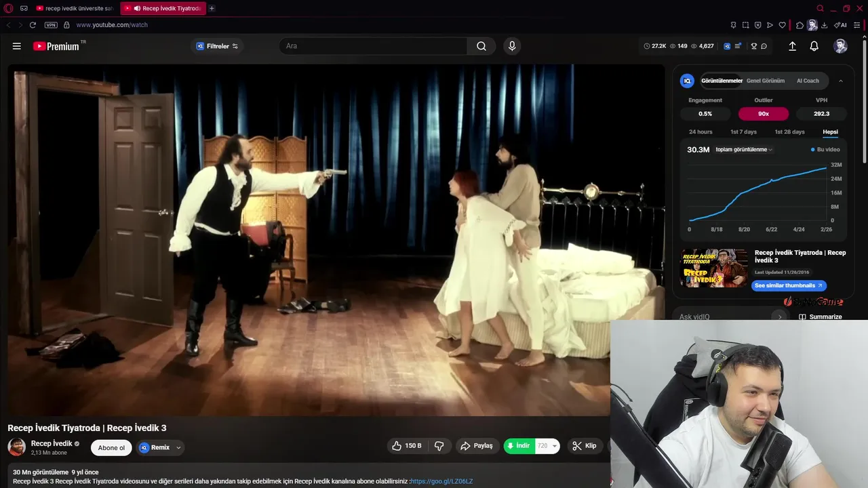Start voice search with microphone icon
The image size is (868, 488).
512,46
